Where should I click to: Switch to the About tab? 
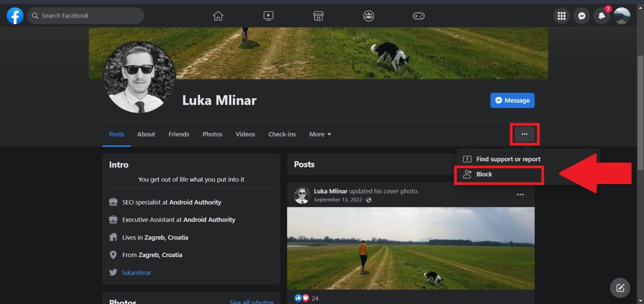[146, 134]
